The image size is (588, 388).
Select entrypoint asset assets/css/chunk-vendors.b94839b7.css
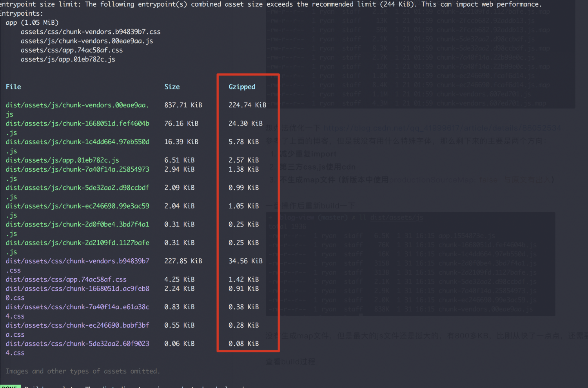pos(91,32)
